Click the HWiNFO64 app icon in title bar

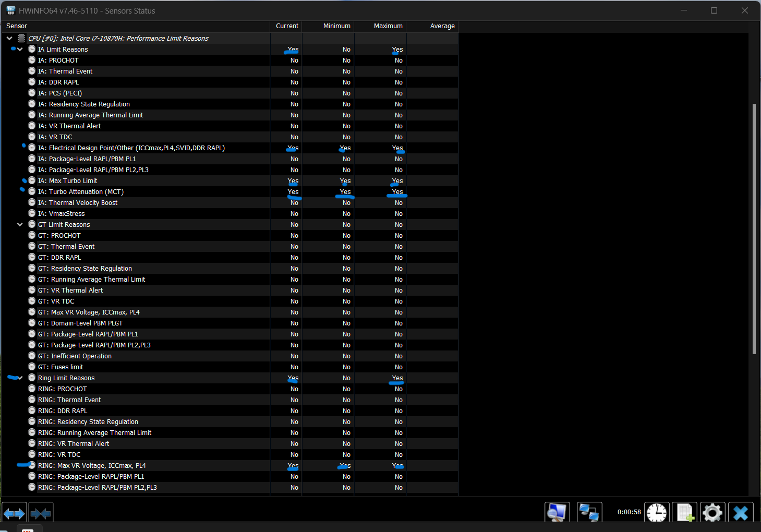pyautogui.click(x=10, y=10)
